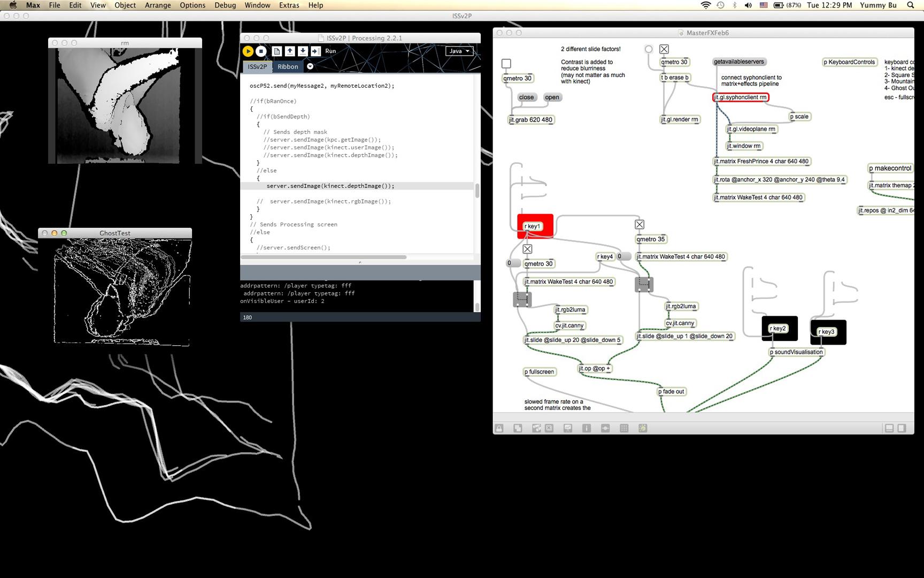924x578 pixels.
Task: Open the inspector via the 'i' icon
Action: pyautogui.click(x=587, y=428)
